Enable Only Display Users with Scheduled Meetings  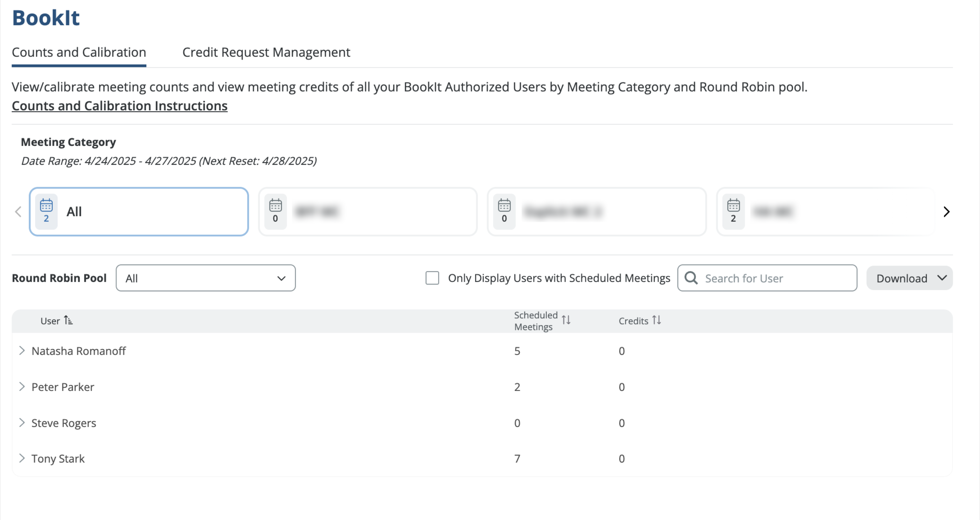432,278
